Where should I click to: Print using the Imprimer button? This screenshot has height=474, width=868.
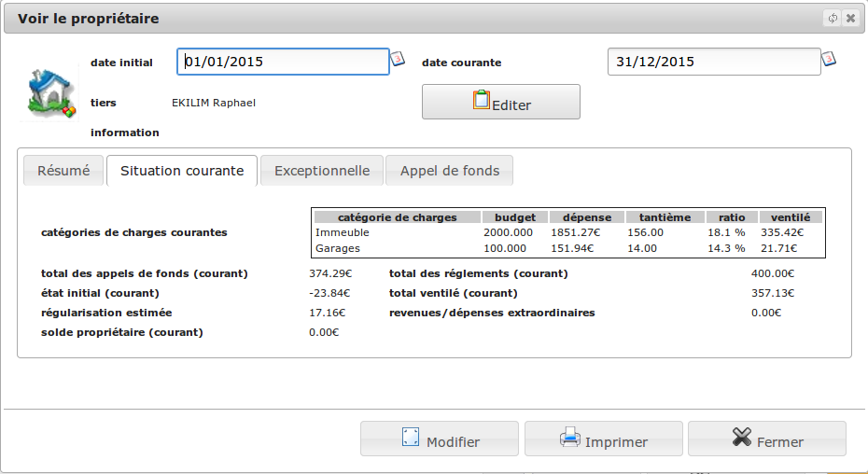(x=603, y=439)
